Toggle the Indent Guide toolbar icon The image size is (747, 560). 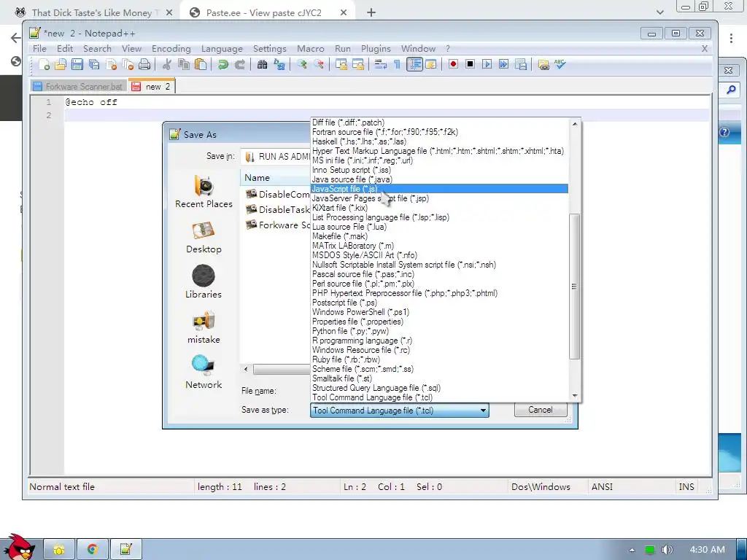pos(414,64)
